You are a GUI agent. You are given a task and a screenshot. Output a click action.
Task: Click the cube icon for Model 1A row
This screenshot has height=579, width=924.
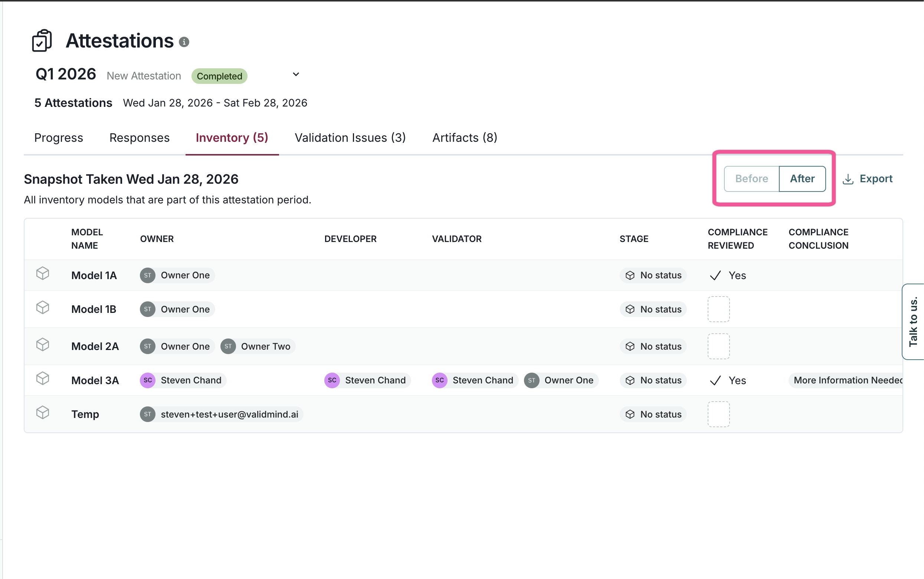(42, 274)
